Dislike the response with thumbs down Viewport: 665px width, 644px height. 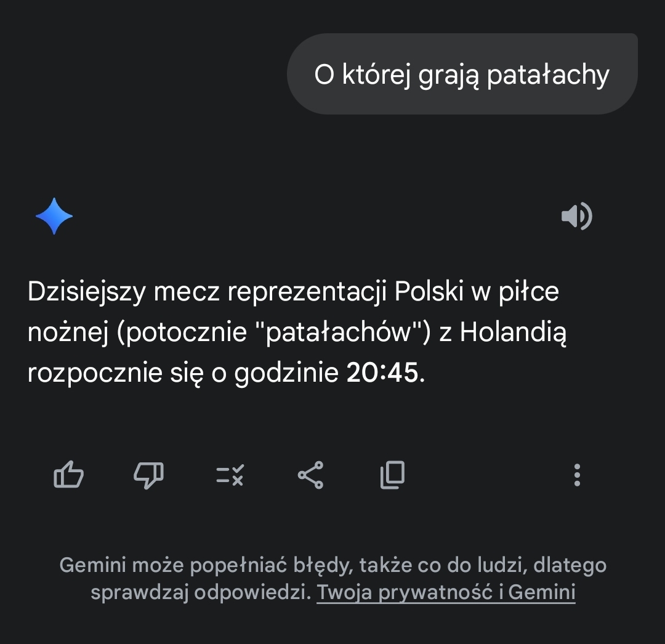click(x=149, y=475)
